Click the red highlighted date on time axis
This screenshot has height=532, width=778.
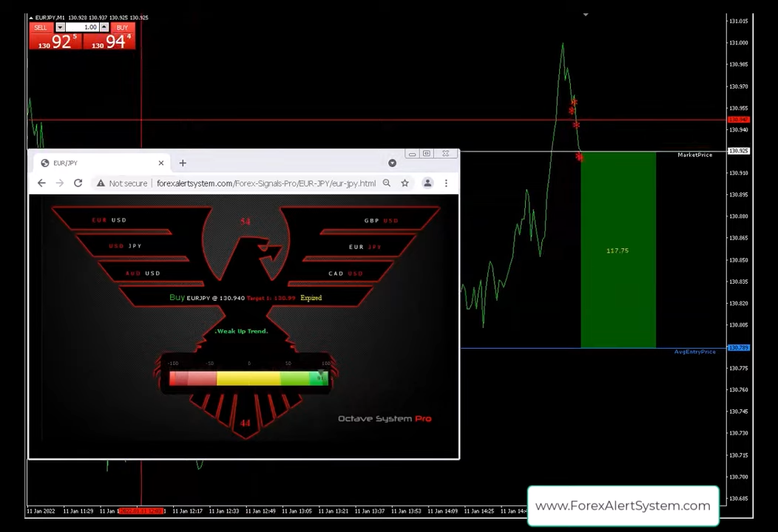pyautogui.click(x=141, y=511)
